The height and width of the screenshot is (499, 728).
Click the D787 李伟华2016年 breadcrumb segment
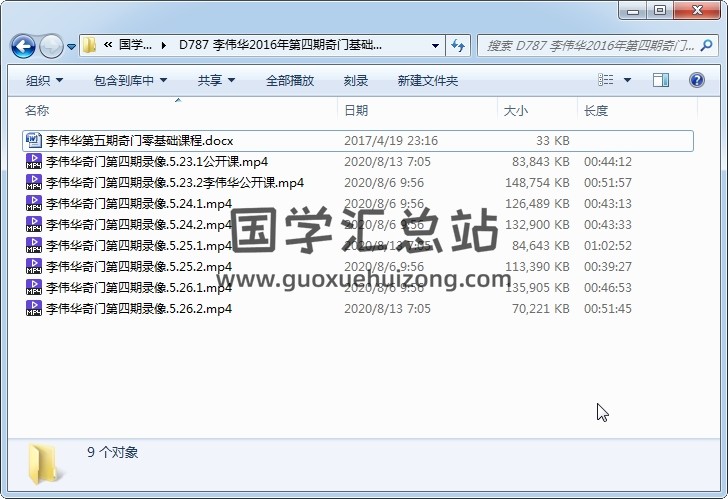280,45
